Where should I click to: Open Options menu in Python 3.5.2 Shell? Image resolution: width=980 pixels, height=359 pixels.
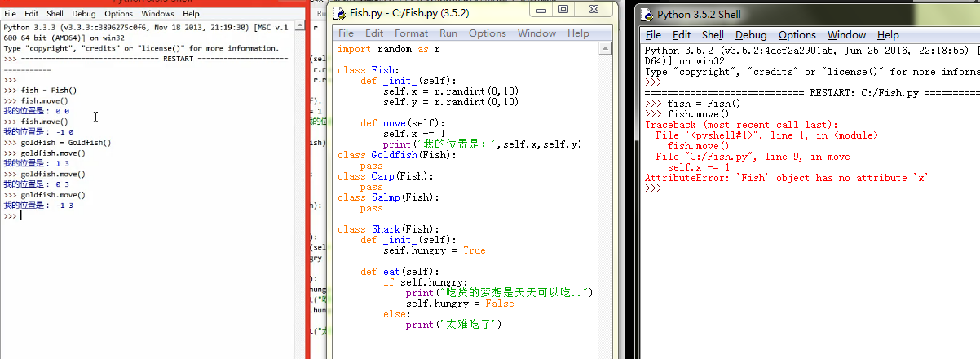point(797,35)
